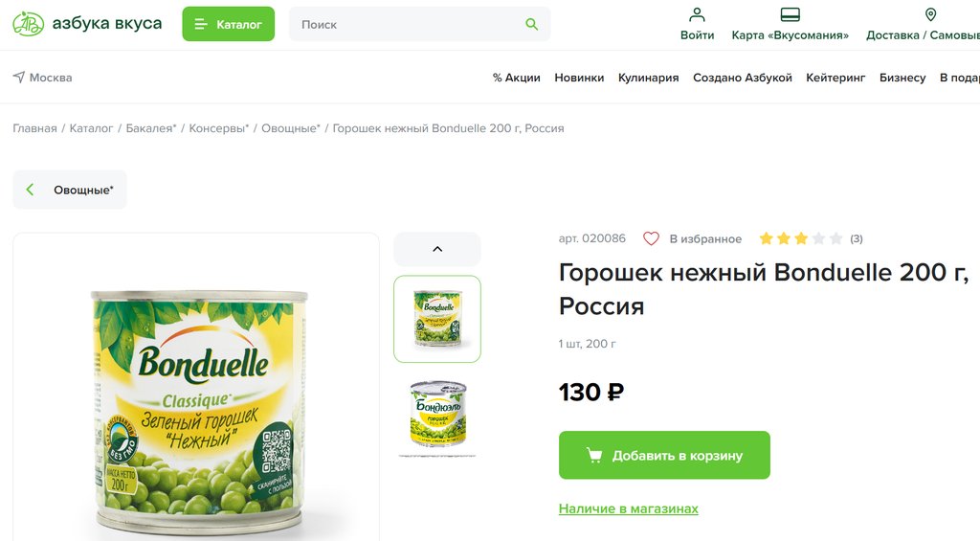
Task: Click the Москва location arrow icon
Action: [x=19, y=77]
